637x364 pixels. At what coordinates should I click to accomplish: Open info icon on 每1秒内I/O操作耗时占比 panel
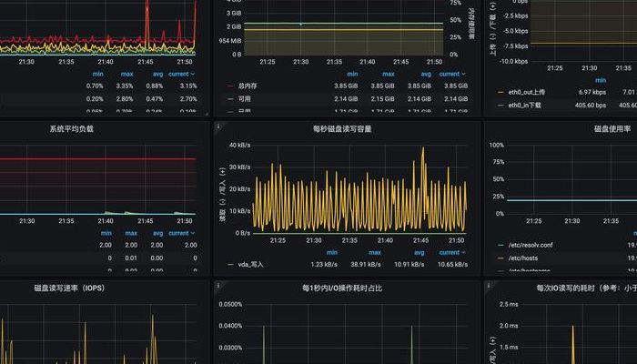[x=218, y=286]
